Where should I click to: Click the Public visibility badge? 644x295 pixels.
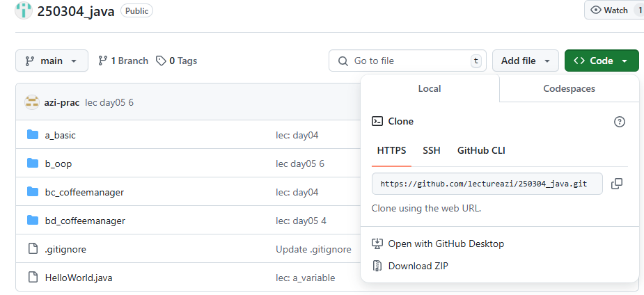[136, 10]
